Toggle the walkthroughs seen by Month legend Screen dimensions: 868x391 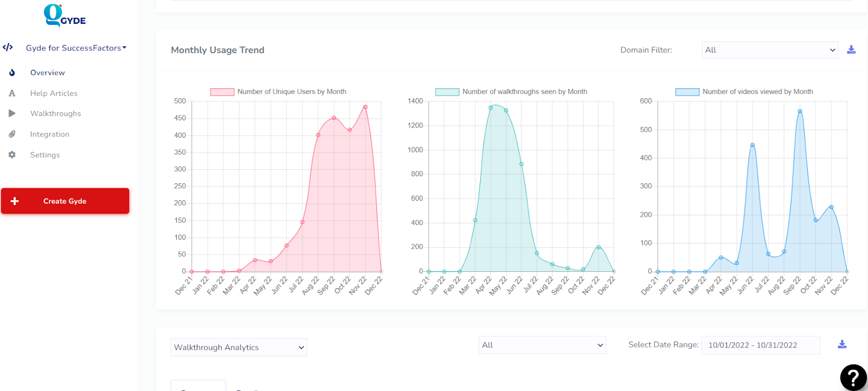511,92
